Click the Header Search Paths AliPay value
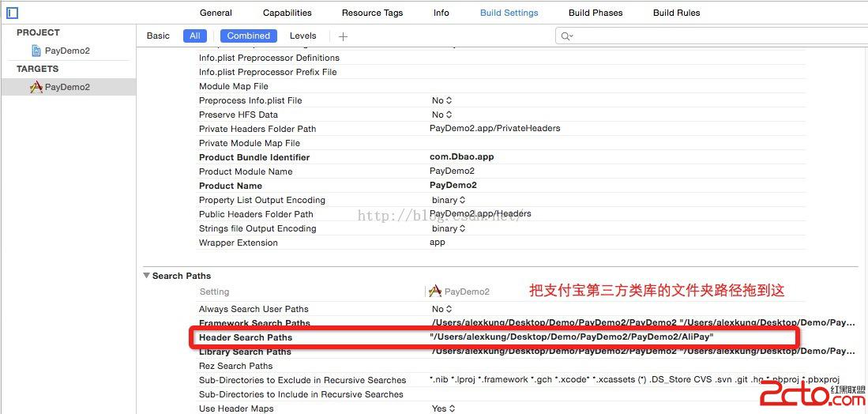Screen dimensions: 868x414 (x=571, y=337)
